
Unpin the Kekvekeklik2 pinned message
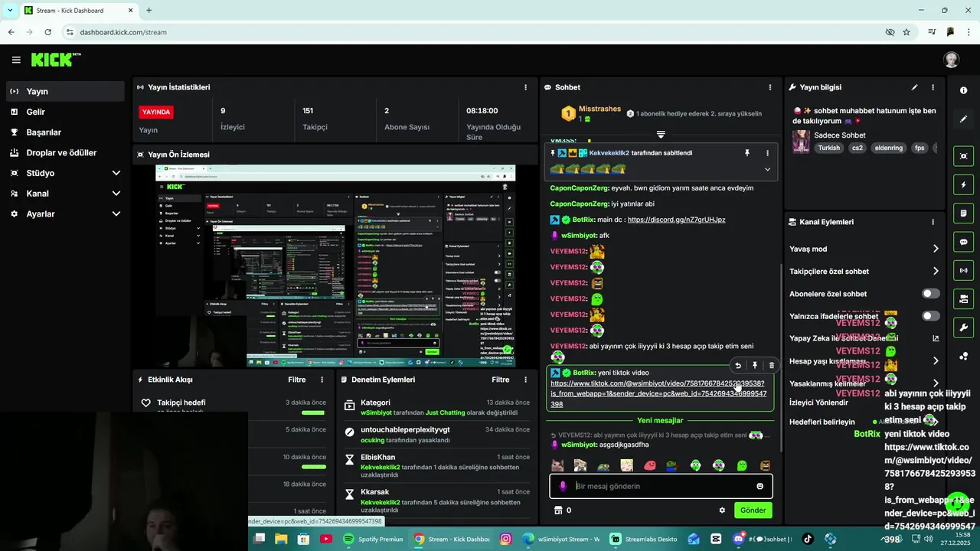tap(747, 153)
